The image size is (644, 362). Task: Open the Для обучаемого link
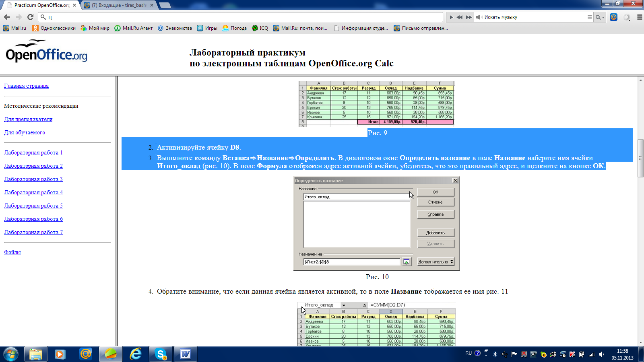click(x=25, y=132)
